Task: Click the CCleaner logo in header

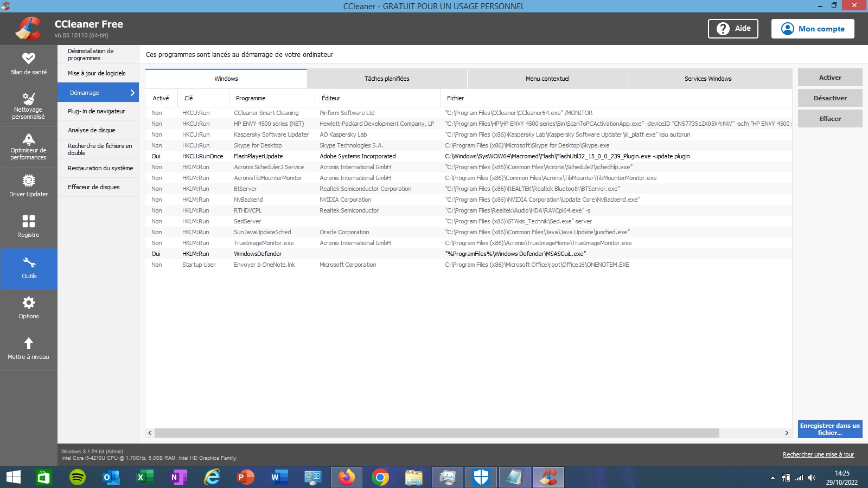Action: (x=28, y=28)
